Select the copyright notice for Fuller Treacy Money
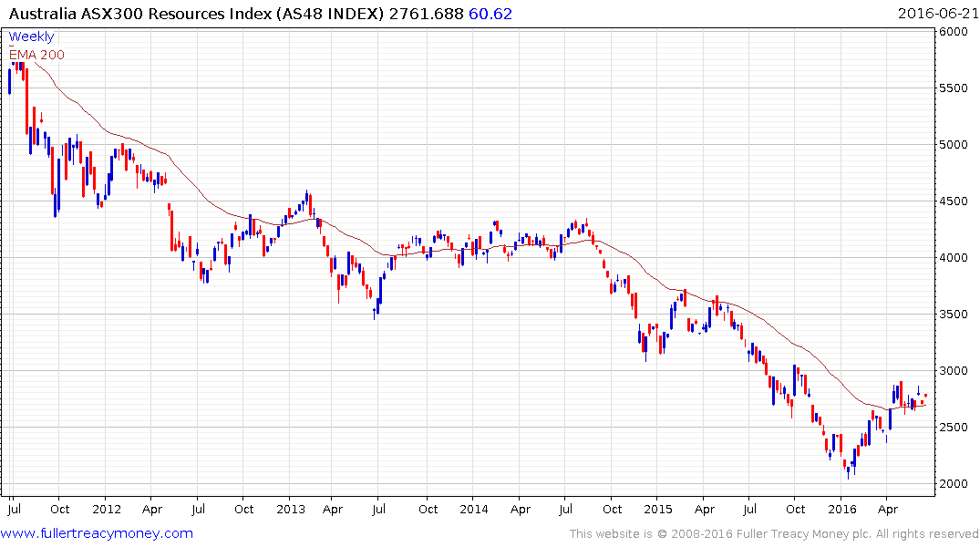Image resolution: width=980 pixels, height=547 pixels. [774, 534]
